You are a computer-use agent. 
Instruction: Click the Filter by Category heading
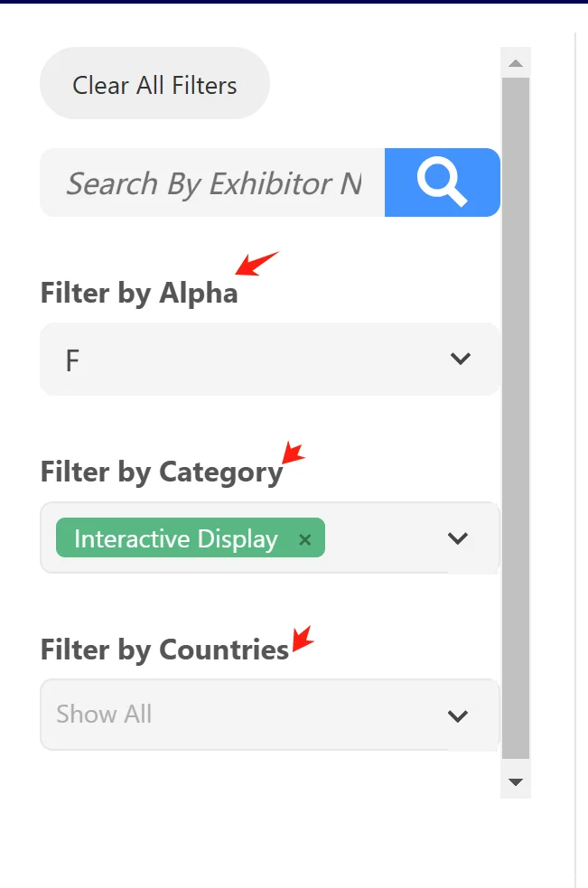point(162,472)
